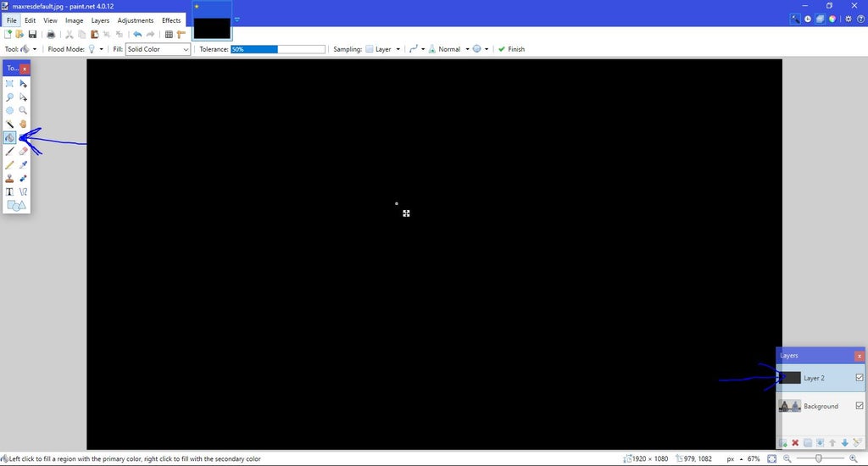Click the Save icon in toolbar

pos(32,35)
